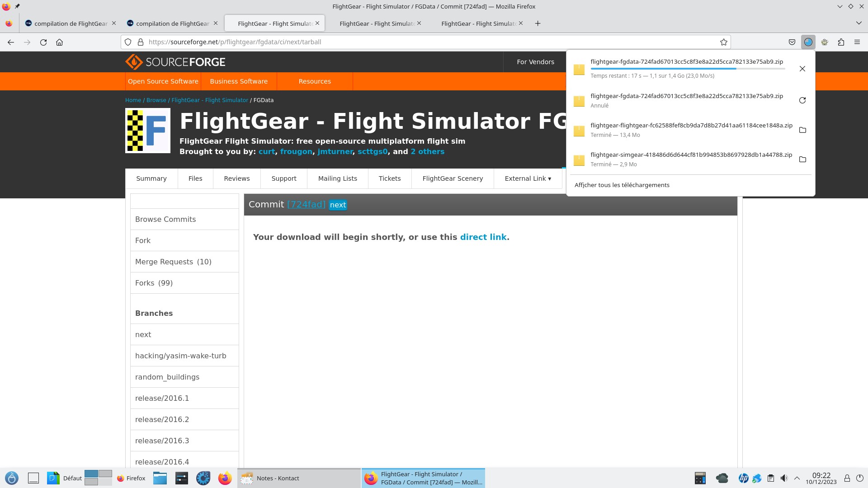The image size is (868, 488).
Task: Open Browse Commits in sidebar
Action: 184,219
